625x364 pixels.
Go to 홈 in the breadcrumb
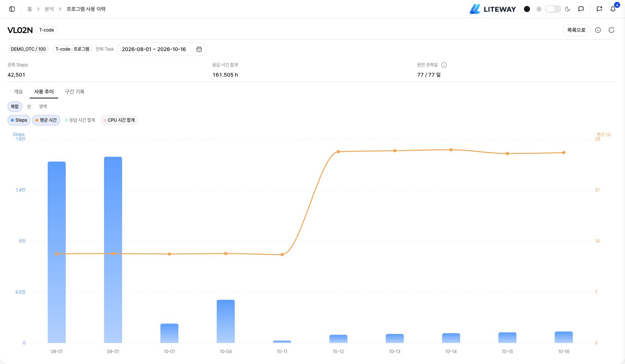(30, 9)
